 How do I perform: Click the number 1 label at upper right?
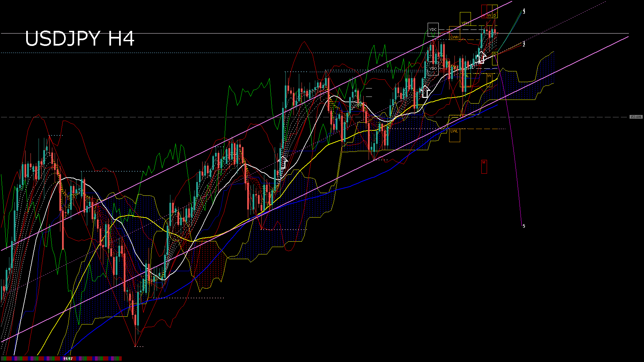[524, 43]
